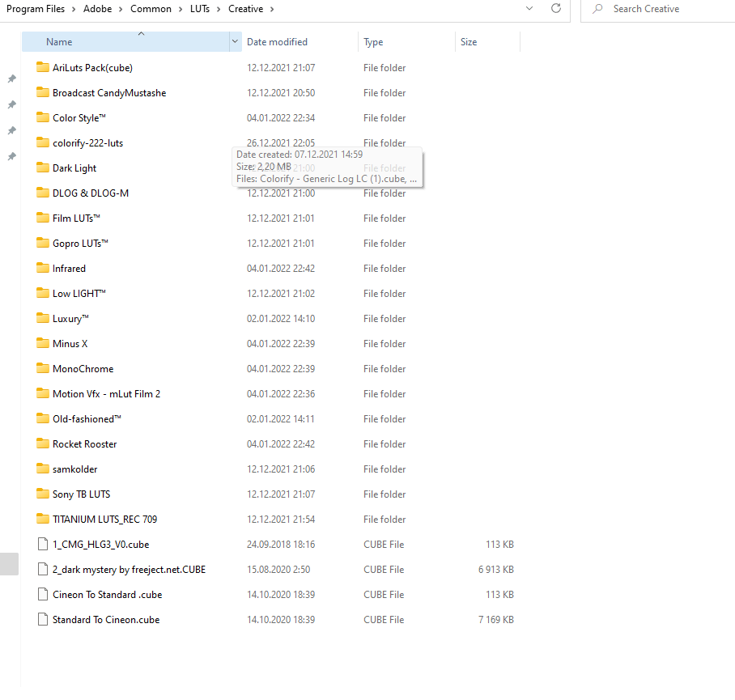
Task: Click the date 24.09.2018 18:16
Action: 281,544
